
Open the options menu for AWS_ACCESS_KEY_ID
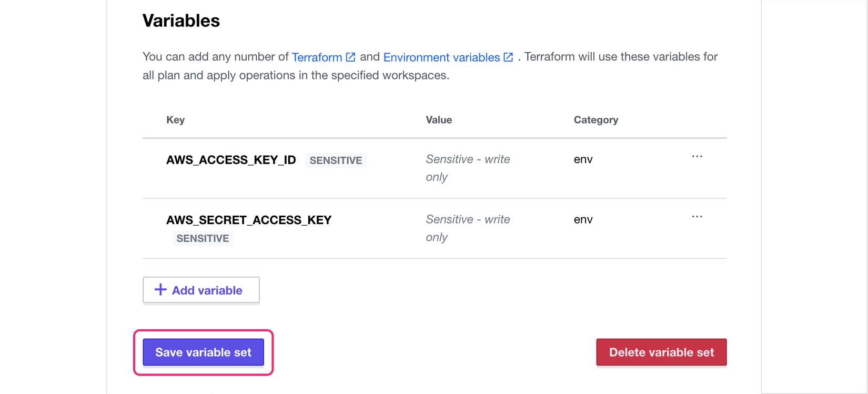tap(697, 157)
